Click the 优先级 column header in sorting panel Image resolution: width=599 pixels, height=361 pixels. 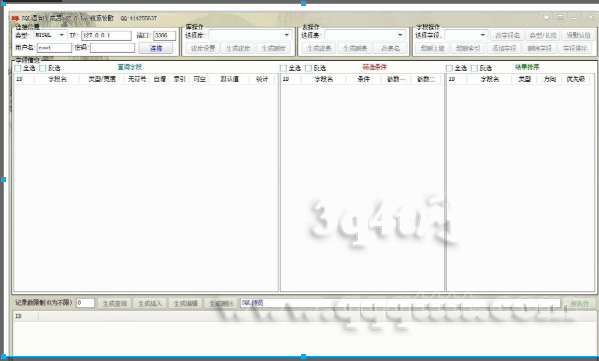tap(576, 79)
